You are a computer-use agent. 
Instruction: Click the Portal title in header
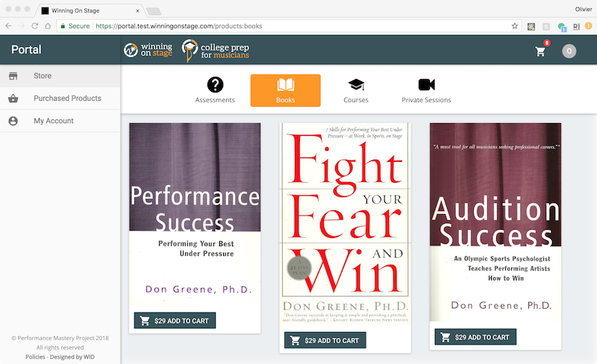(x=26, y=49)
